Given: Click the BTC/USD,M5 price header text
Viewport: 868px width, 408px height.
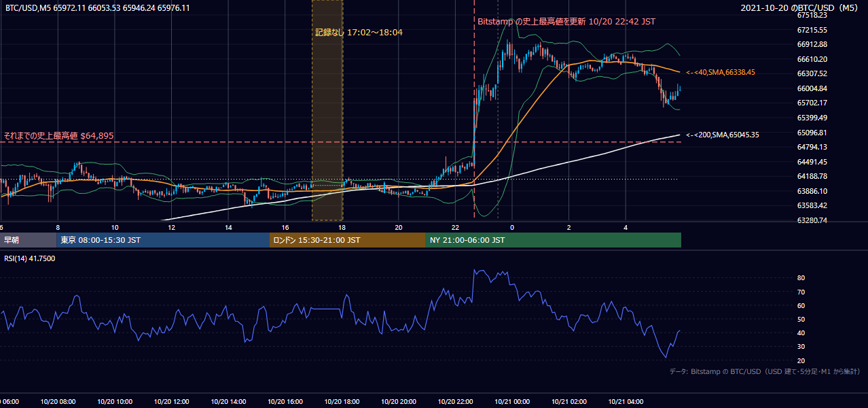Looking at the screenshot, I should 98,7.
